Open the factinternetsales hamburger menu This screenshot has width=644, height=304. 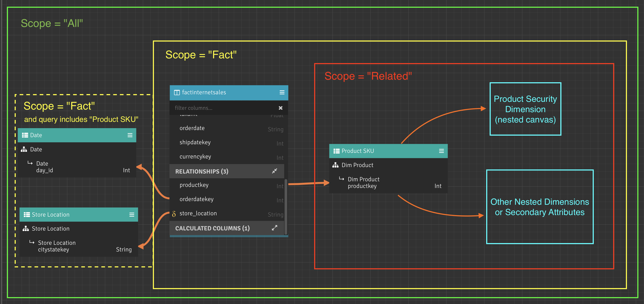click(x=282, y=92)
